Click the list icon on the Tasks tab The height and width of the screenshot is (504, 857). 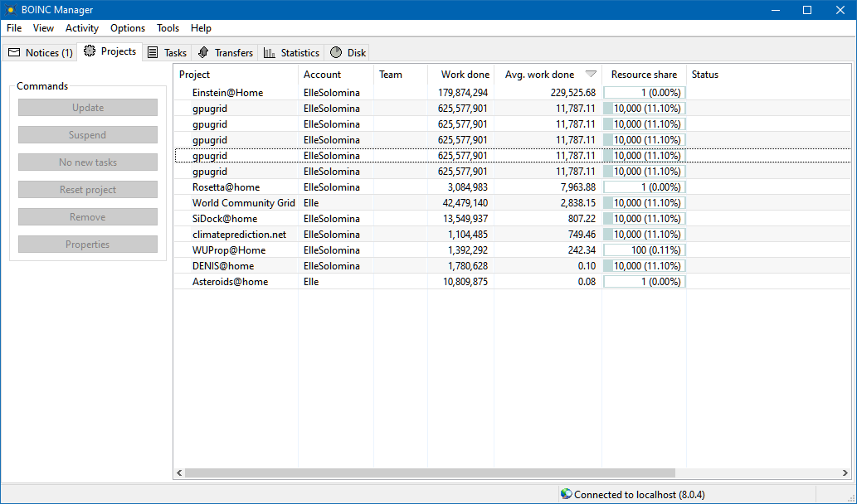point(153,52)
